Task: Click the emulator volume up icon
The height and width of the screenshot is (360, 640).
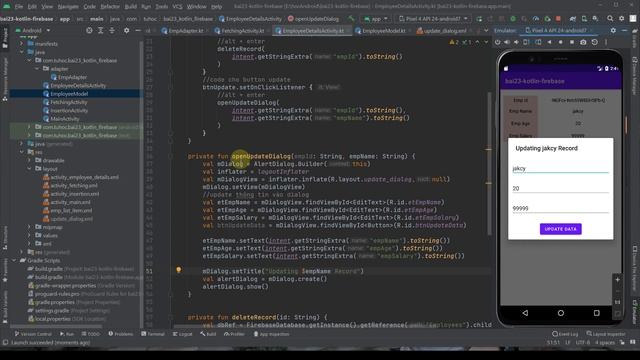Action: tap(507, 42)
